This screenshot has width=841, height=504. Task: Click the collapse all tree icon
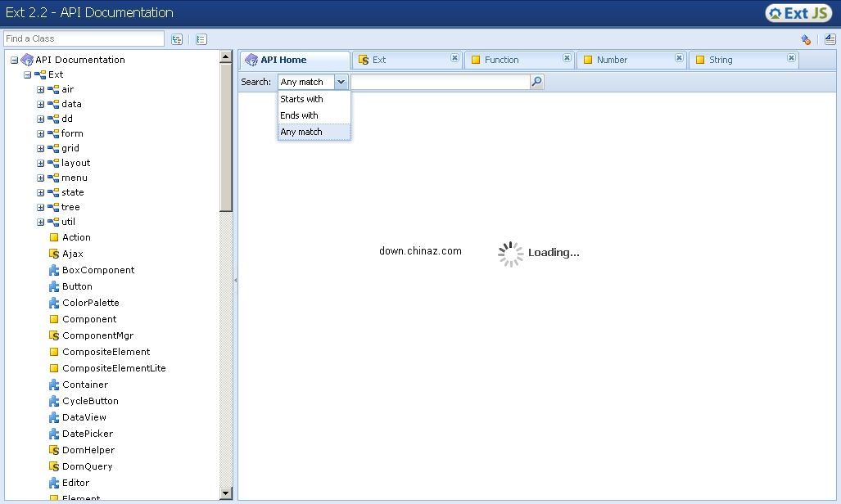(201, 39)
